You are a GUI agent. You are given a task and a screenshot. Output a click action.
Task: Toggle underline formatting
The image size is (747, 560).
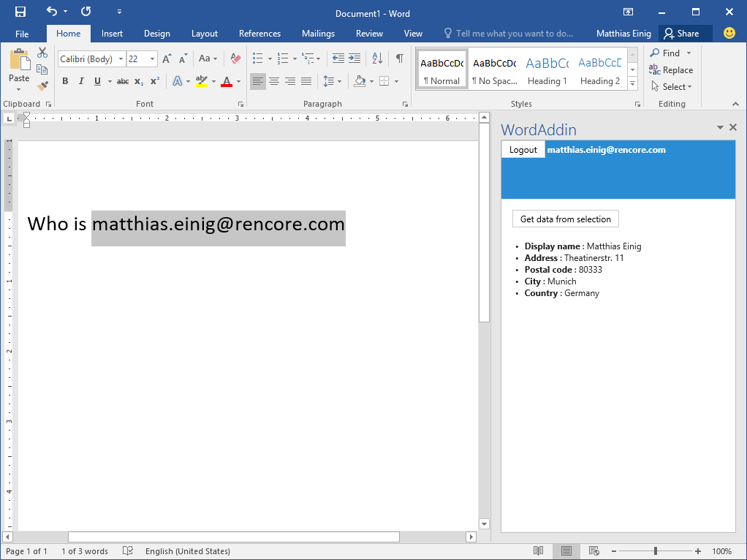pyautogui.click(x=98, y=81)
